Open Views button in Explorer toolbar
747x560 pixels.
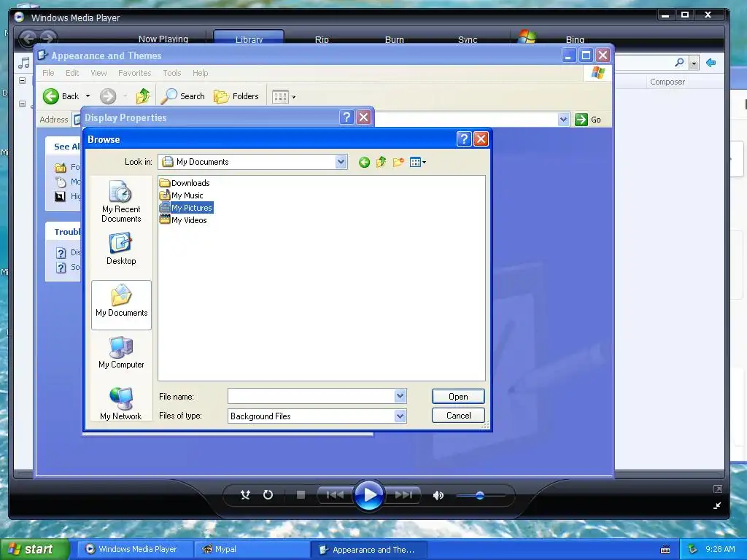[284, 97]
